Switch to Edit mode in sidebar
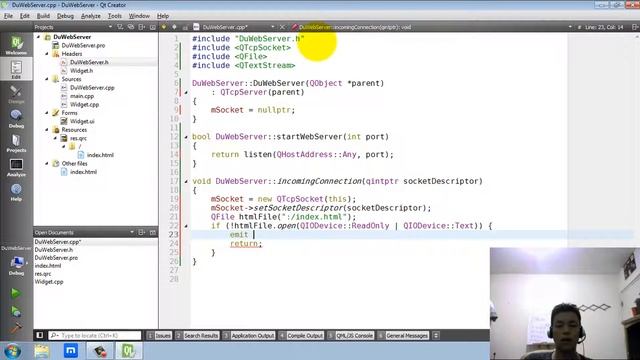 coord(16,69)
